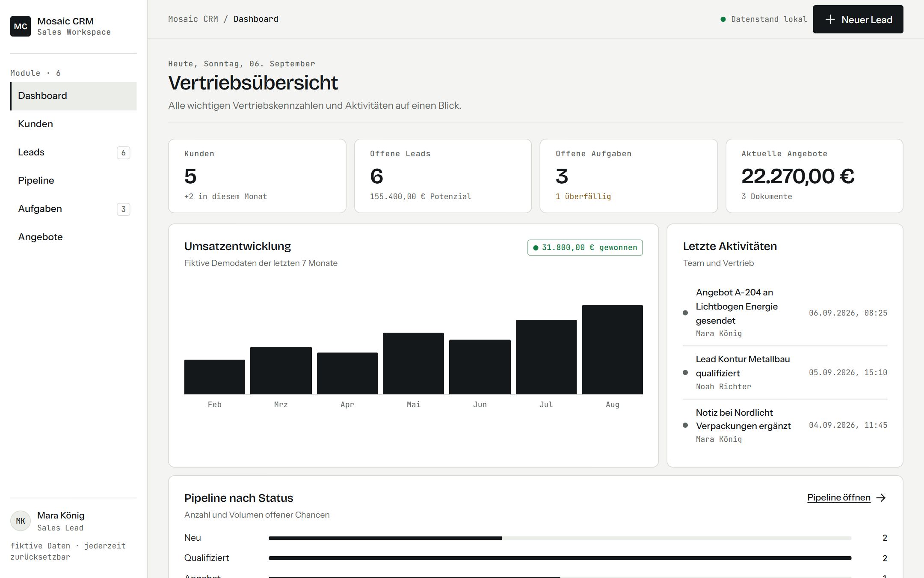Click Dashboard breadcrumb

click(256, 19)
